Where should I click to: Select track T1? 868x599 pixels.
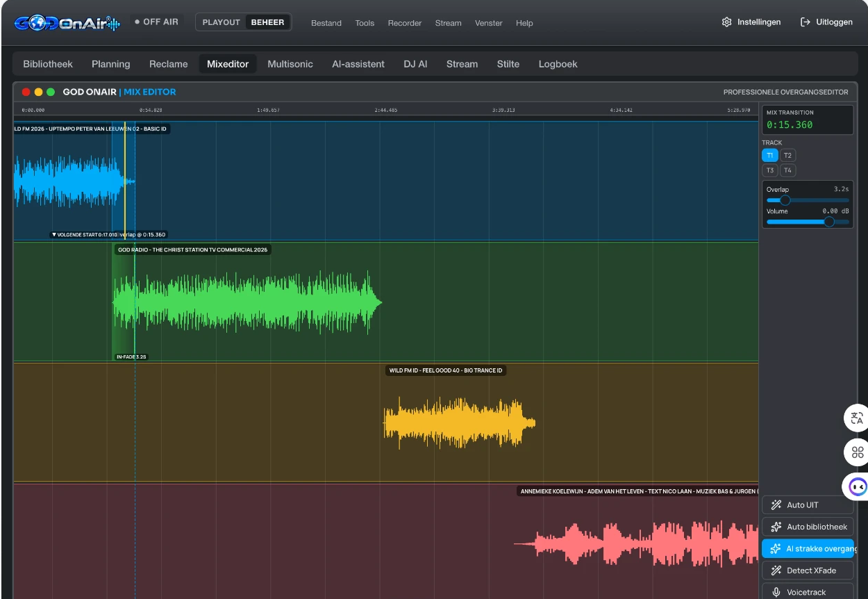click(x=769, y=156)
